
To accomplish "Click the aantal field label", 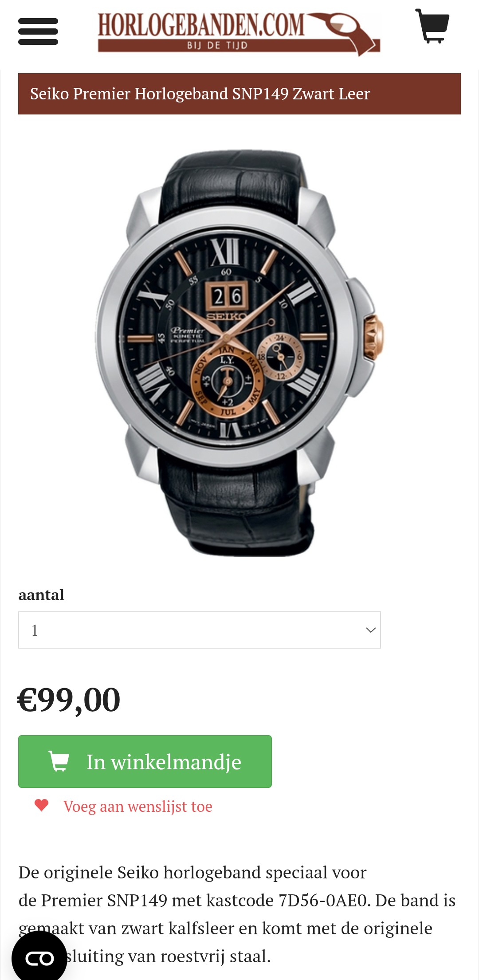I will [x=41, y=595].
